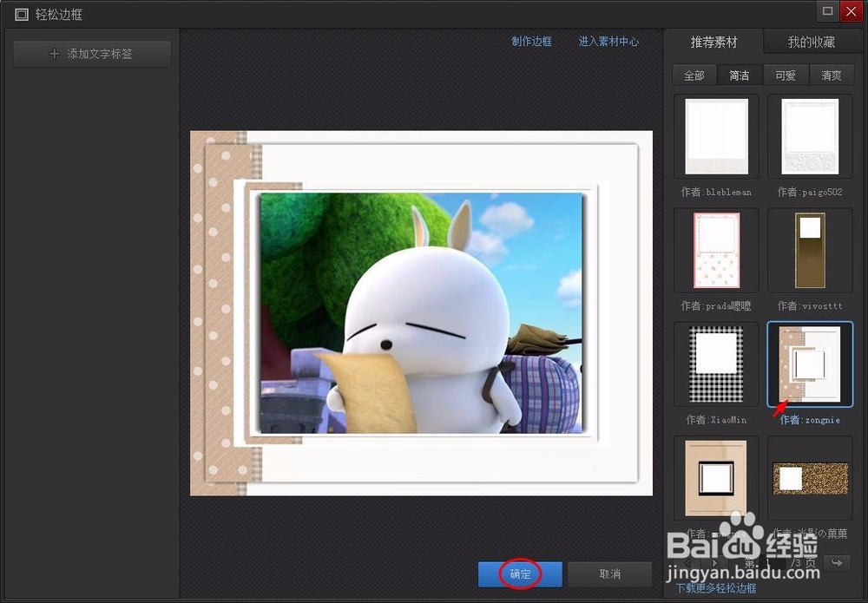Screen dimensions: 868x603
Task: Choose the white frame by blebleman
Action: pyautogui.click(x=716, y=136)
